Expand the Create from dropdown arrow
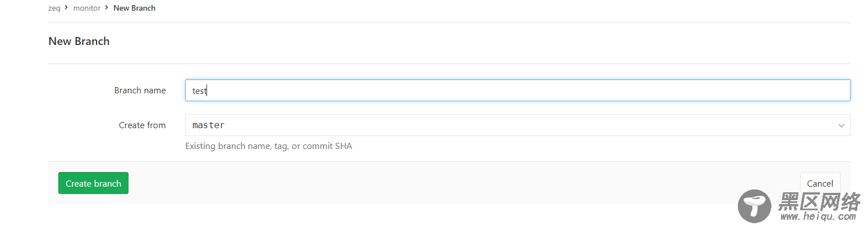868x226 pixels. (841, 125)
